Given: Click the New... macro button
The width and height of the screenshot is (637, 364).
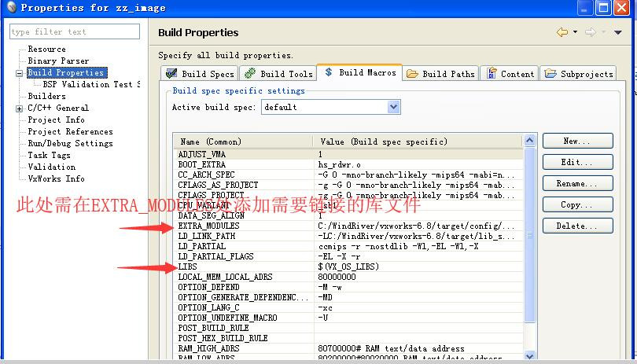Looking at the screenshot, I should coord(577,142).
